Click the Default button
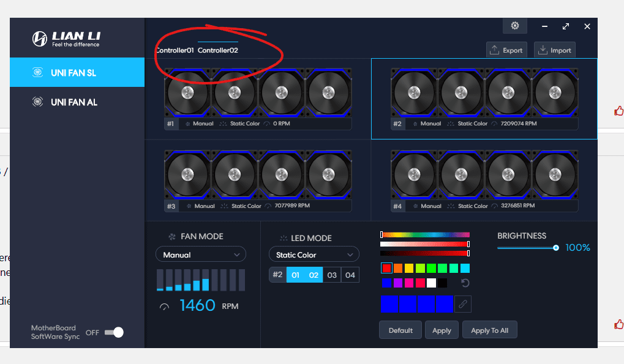The width and height of the screenshot is (624, 364). tap(400, 330)
